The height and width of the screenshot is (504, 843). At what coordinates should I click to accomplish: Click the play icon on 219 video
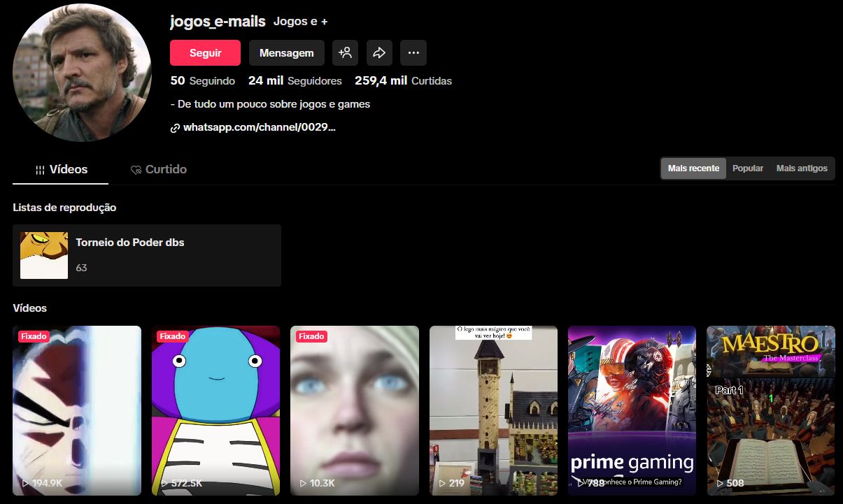tap(441, 483)
